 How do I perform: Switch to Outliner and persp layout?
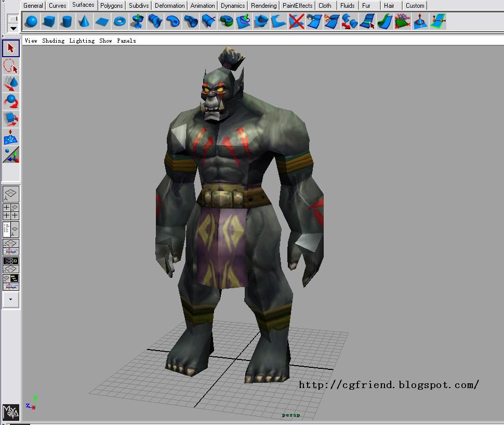coord(11,229)
